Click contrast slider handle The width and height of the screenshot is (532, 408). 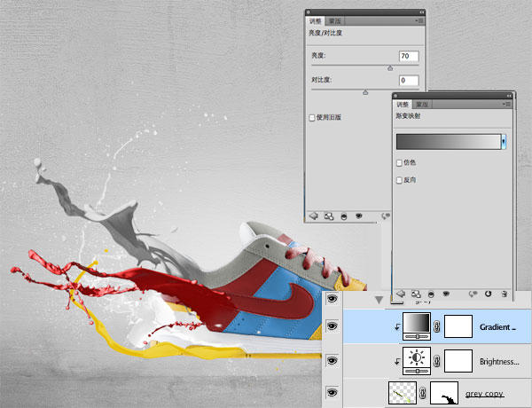point(365,92)
